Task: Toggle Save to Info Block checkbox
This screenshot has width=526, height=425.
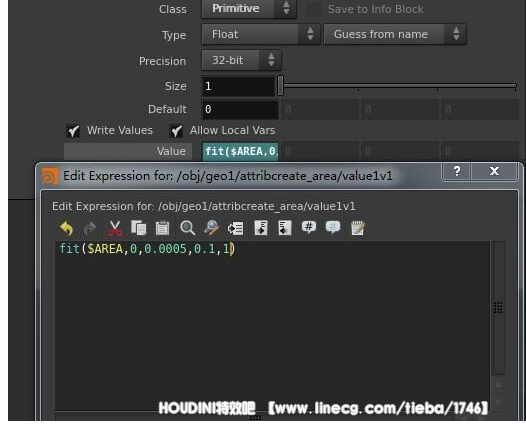Action: (x=314, y=9)
